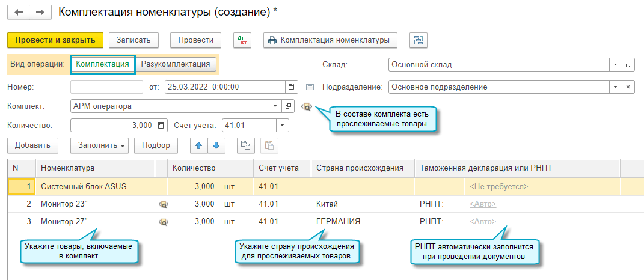Select Комплектация operation type
This screenshot has width=644, height=280.
click(103, 64)
